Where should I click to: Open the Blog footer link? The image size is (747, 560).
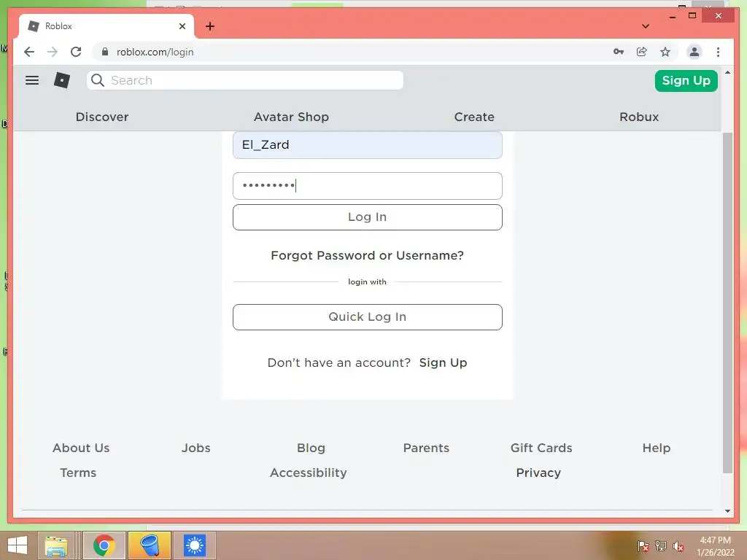311,448
